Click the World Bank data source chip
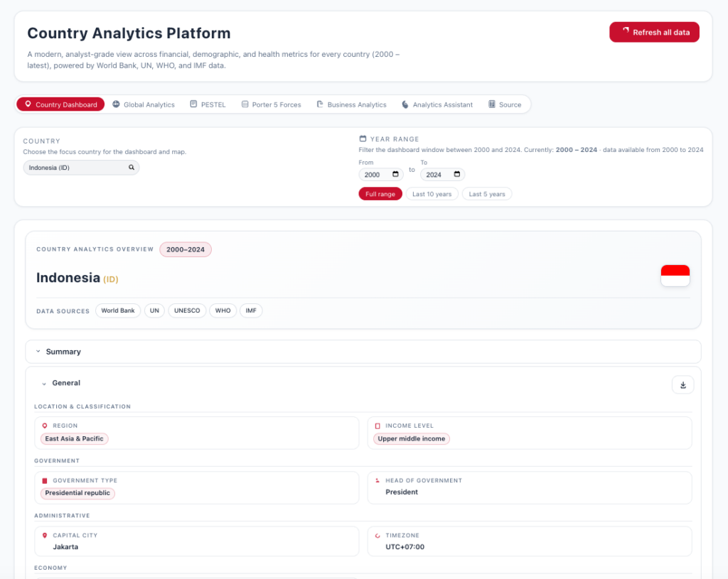This screenshot has height=579, width=728. (117, 310)
